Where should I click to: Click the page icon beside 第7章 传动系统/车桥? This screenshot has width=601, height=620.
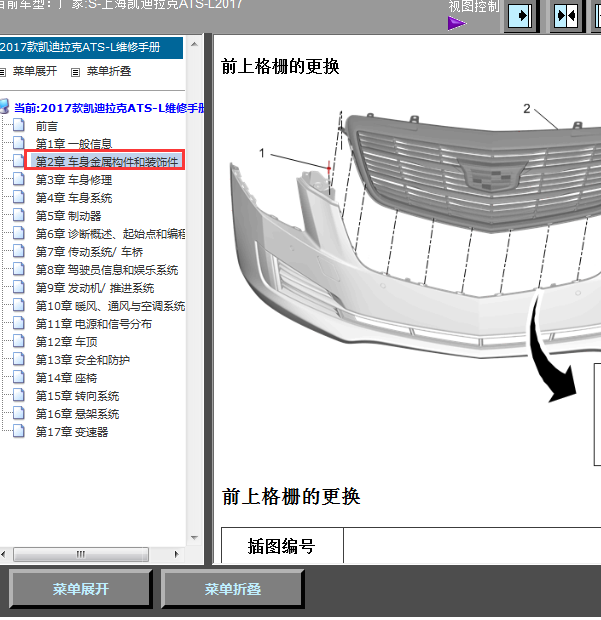point(19,251)
